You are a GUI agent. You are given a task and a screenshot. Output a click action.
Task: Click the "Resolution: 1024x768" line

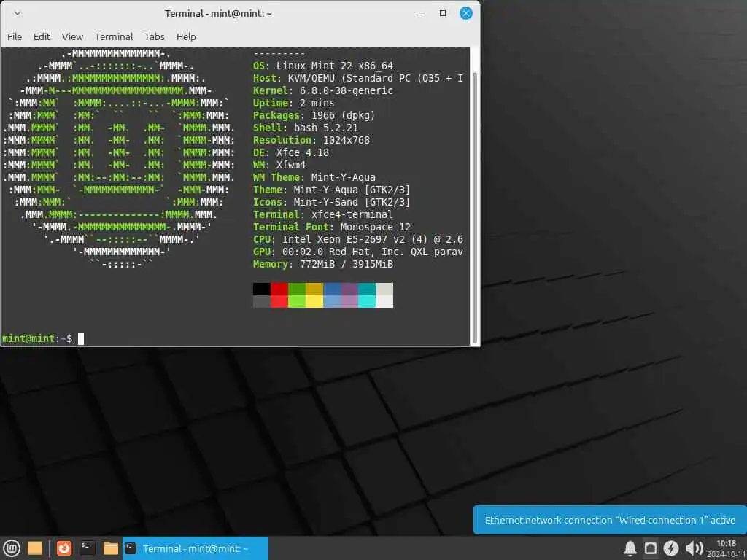311,140
